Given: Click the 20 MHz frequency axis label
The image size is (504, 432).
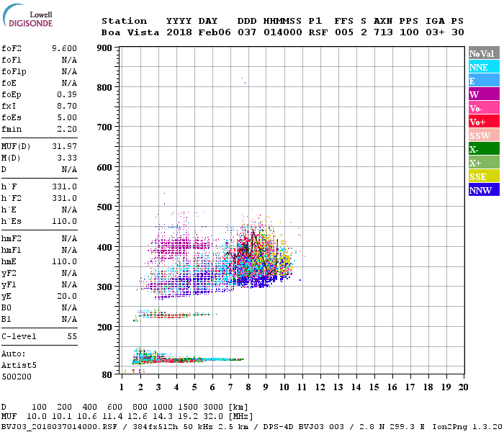Looking at the screenshot, I should (x=463, y=387).
